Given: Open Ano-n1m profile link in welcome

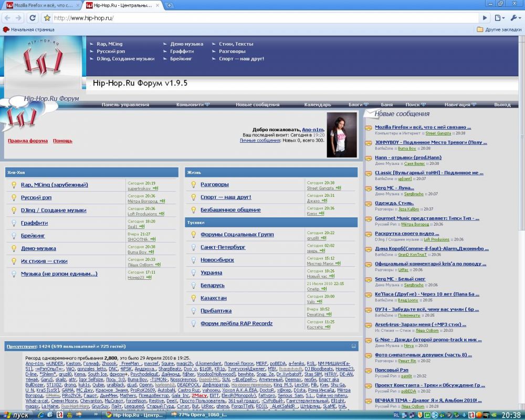Looking at the screenshot, I should [x=313, y=130].
